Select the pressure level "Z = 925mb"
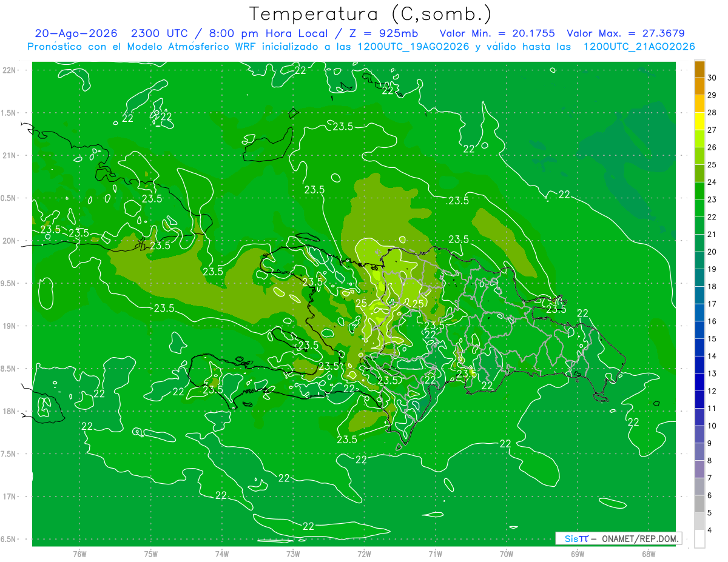 [x=380, y=33]
